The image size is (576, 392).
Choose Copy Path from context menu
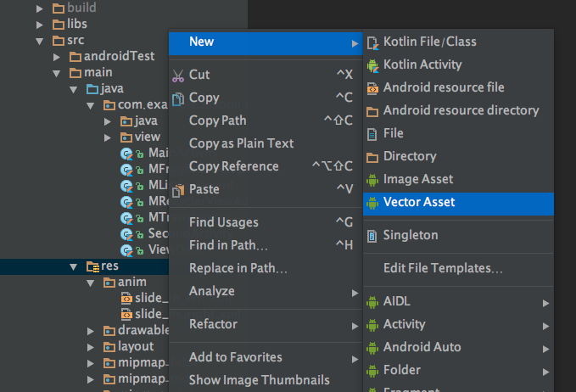[x=218, y=120]
